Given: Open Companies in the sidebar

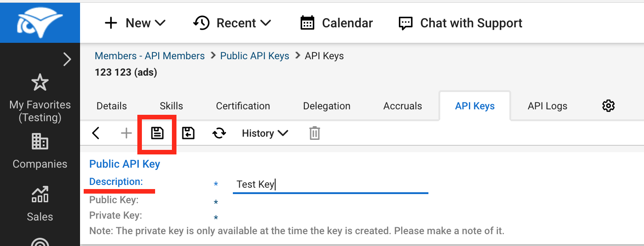Looking at the screenshot, I should (x=40, y=151).
